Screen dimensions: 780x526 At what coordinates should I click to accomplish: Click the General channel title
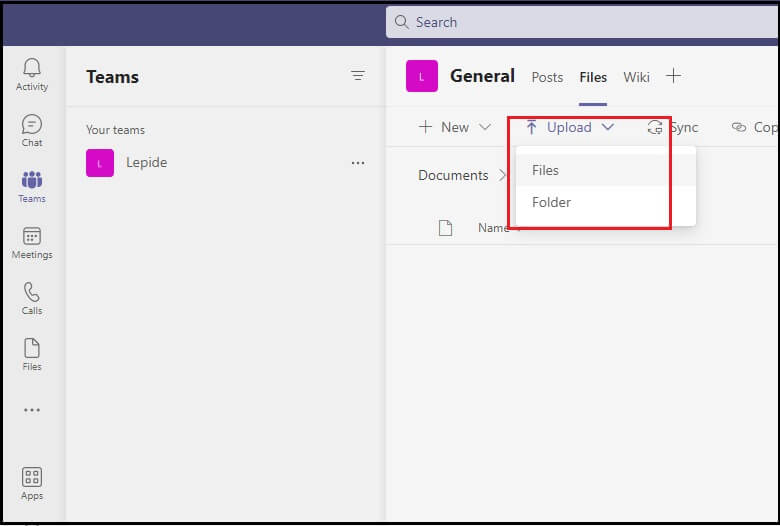tap(482, 76)
